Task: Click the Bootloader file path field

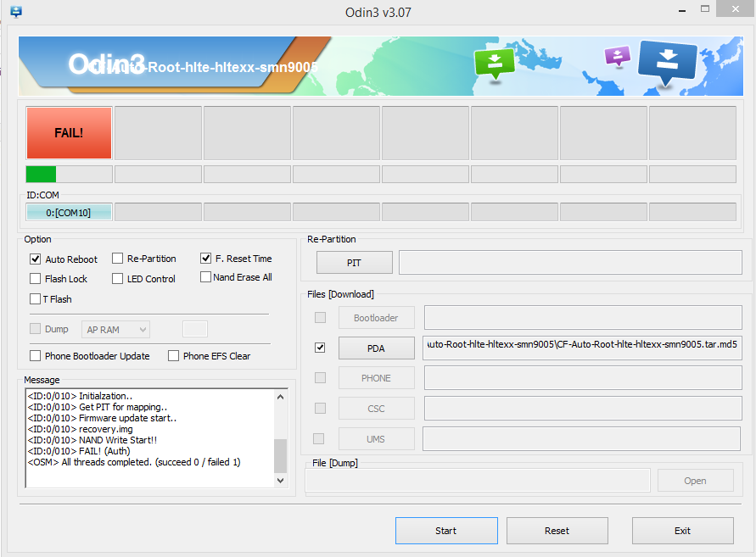Action: coord(583,318)
